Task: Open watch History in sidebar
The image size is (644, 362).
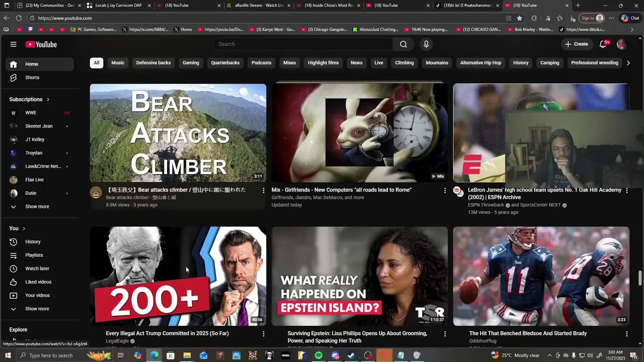Action: point(39,242)
